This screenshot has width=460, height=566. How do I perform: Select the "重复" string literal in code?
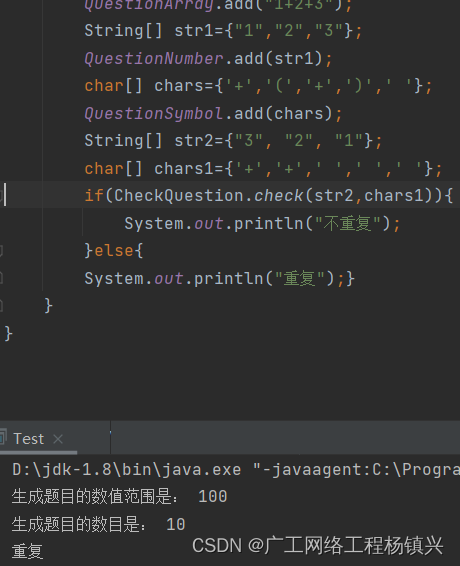300,279
